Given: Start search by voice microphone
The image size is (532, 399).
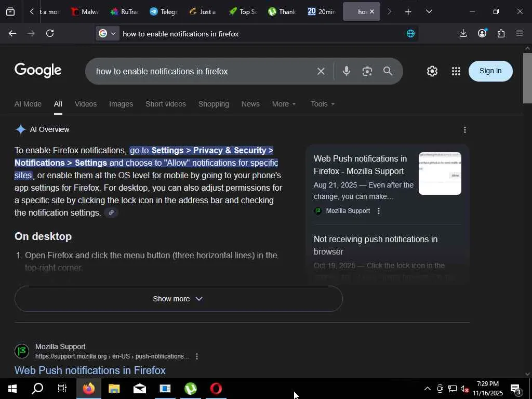Looking at the screenshot, I should (346, 71).
